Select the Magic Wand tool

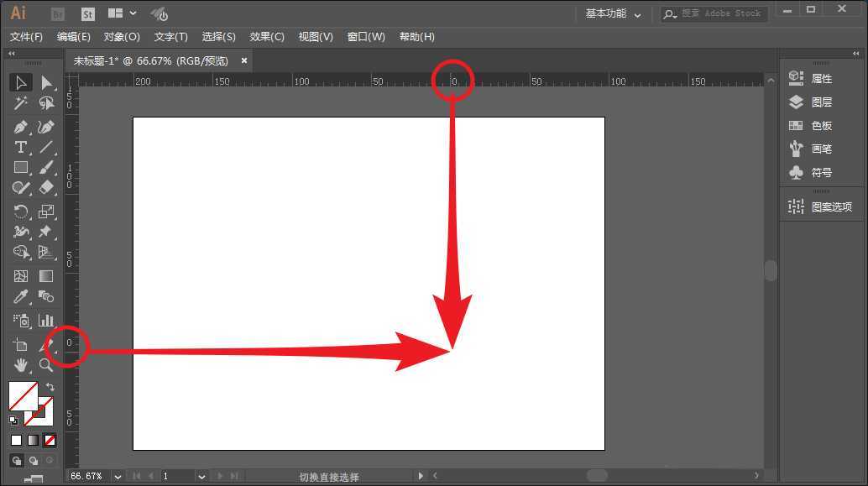(21, 104)
